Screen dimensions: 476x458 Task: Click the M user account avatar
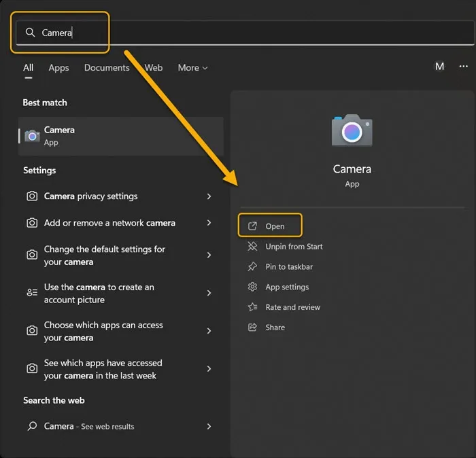(x=439, y=67)
